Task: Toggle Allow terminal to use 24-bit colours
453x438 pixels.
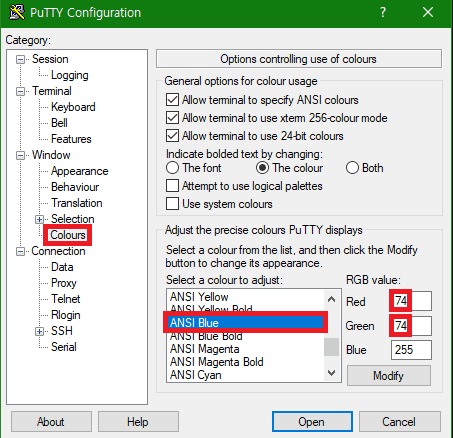Action: point(172,136)
